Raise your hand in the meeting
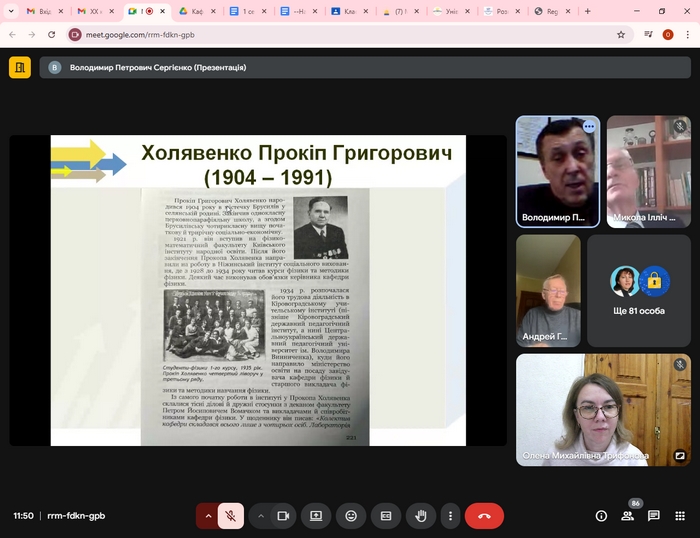 point(421,516)
